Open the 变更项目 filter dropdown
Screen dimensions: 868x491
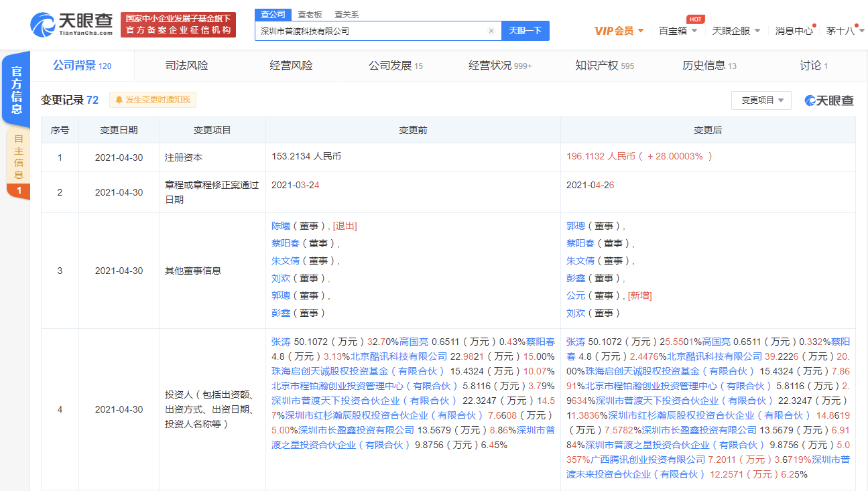761,100
